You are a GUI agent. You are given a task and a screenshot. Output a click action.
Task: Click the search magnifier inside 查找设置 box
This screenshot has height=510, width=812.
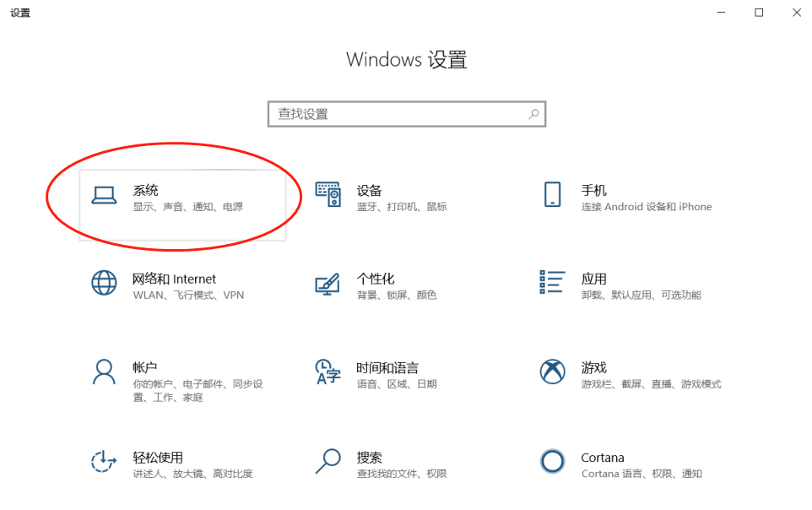tap(533, 113)
